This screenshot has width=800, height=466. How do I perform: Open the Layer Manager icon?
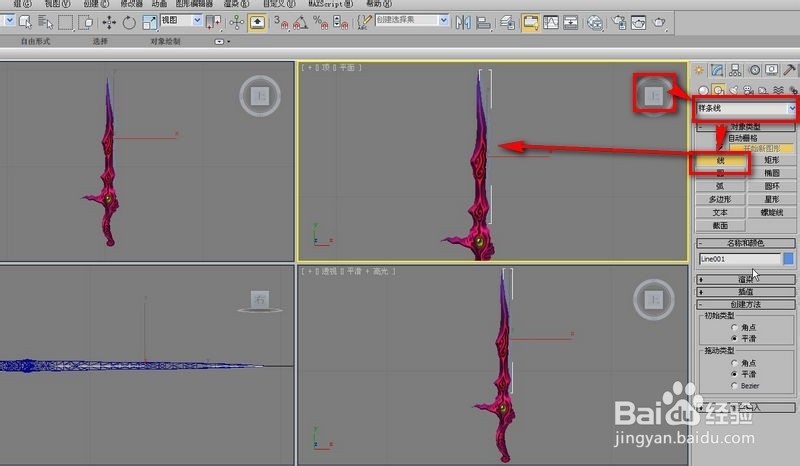507,22
